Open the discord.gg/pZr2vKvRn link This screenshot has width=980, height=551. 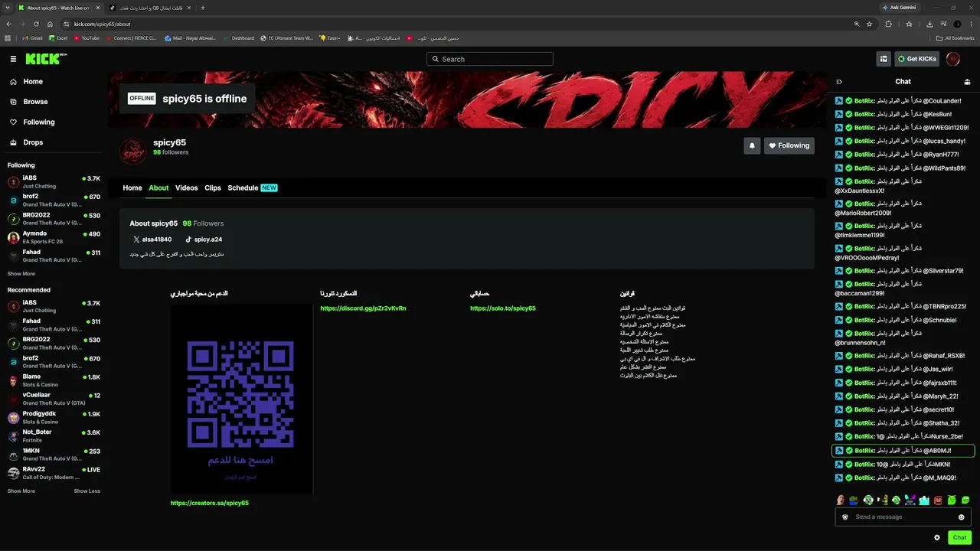coord(363,308)
